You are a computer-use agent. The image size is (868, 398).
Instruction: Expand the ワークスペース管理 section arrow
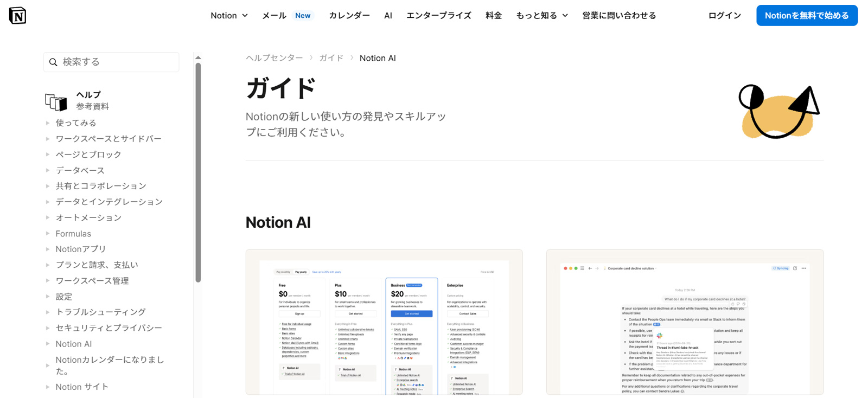48,281
